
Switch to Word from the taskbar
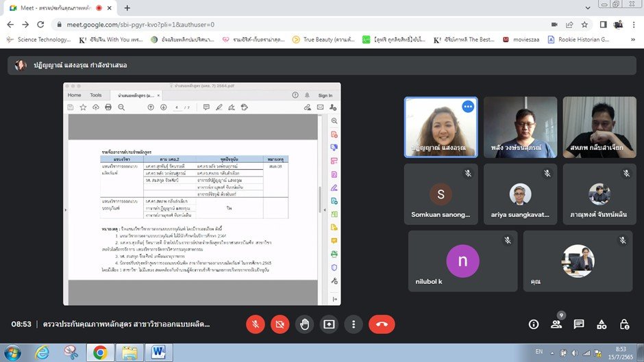tap(159, 352)
